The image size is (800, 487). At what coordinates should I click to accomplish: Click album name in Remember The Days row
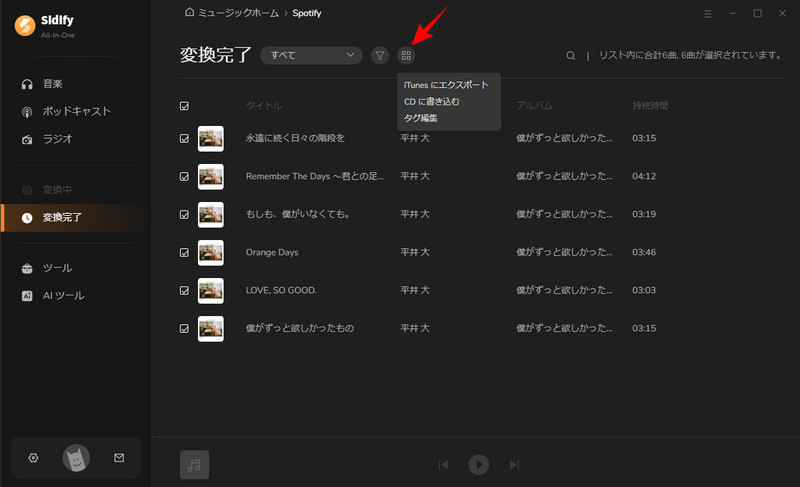564,176
